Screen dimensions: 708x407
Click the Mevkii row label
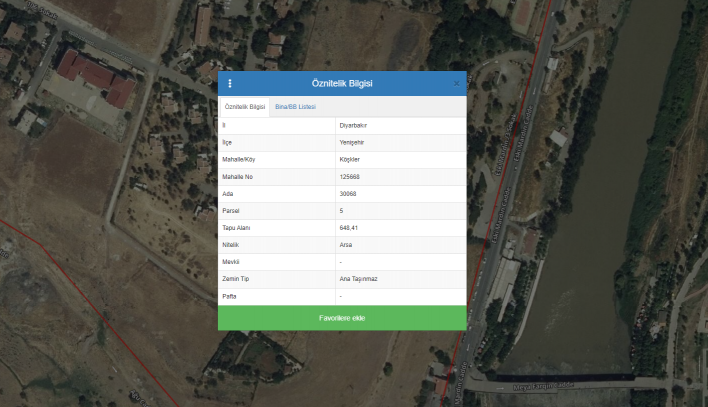pos(232,262)
